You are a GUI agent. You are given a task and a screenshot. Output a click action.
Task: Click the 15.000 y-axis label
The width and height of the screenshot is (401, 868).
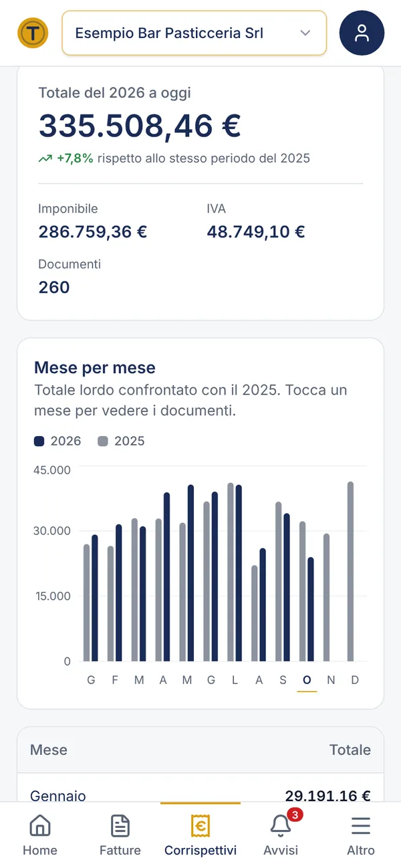pos(52,596)
